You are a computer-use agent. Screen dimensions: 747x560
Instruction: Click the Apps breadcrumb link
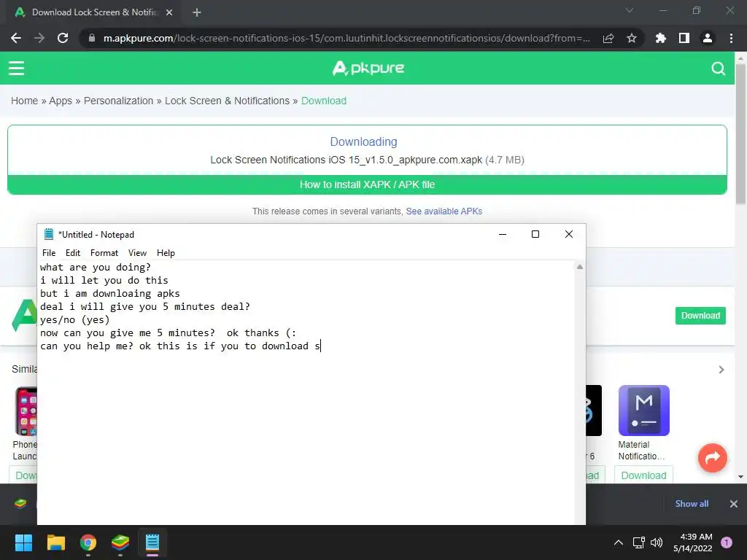pos(61,101)
